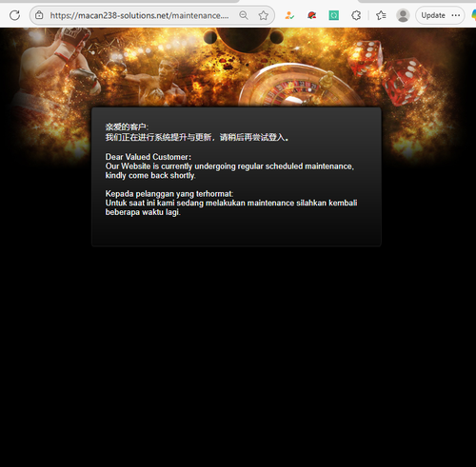Open the Favorites list icon

[x=381, y=15]
